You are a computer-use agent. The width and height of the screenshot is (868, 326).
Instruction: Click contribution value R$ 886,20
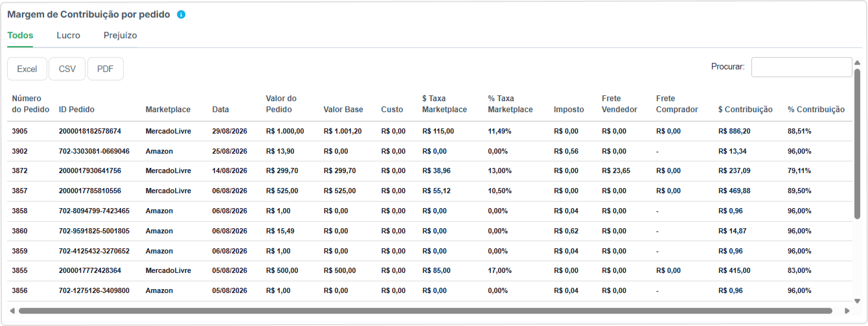735,131
